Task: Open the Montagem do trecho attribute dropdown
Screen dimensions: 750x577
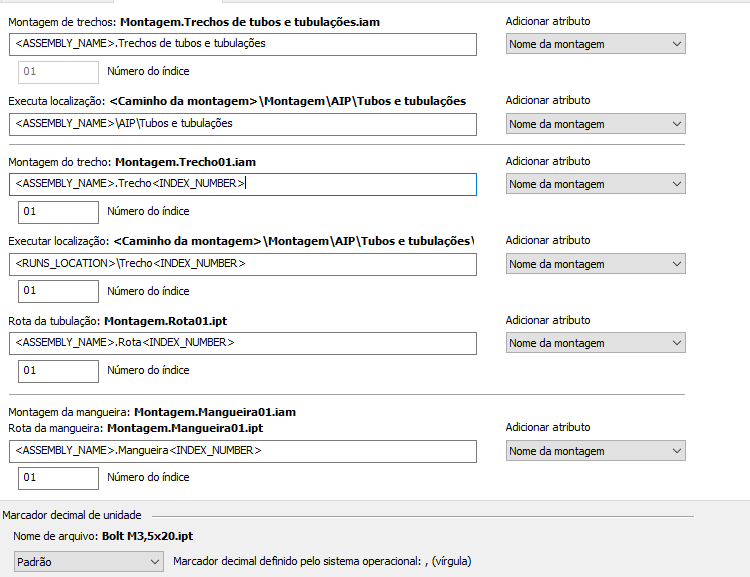Action: click(595, 184)
